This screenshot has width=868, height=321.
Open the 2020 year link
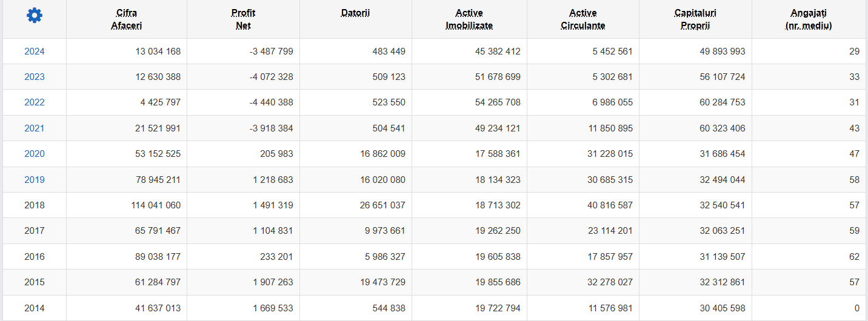tap(35, 154)
